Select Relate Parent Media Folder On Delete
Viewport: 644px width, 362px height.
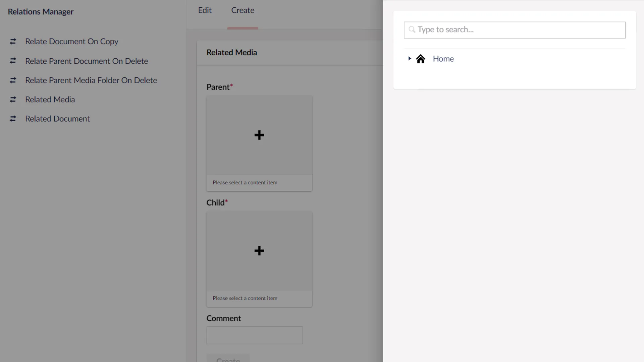(91, 80)
